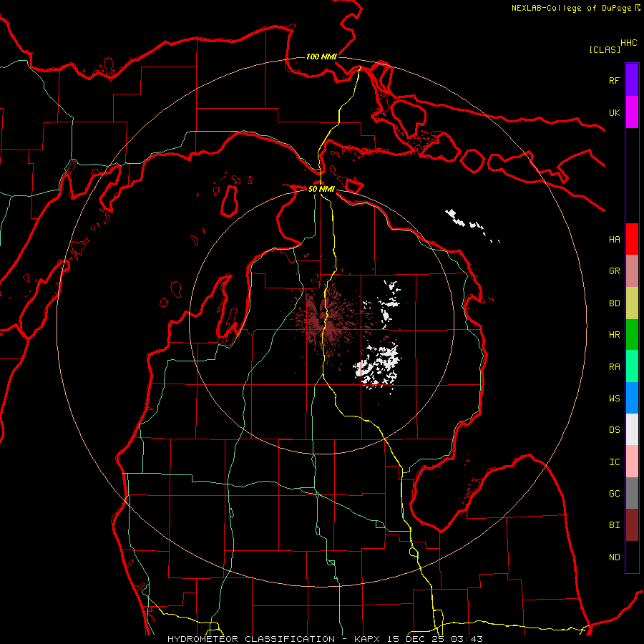Screen dimensions: 644x644
Task: Click the UK legend label
Action: [615, 112]
